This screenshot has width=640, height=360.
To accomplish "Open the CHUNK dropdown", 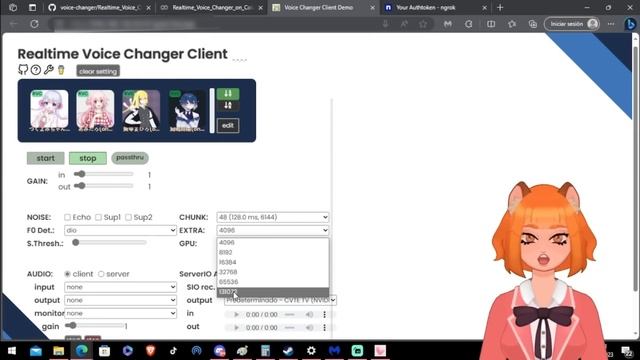I will [x=273, y=217].
